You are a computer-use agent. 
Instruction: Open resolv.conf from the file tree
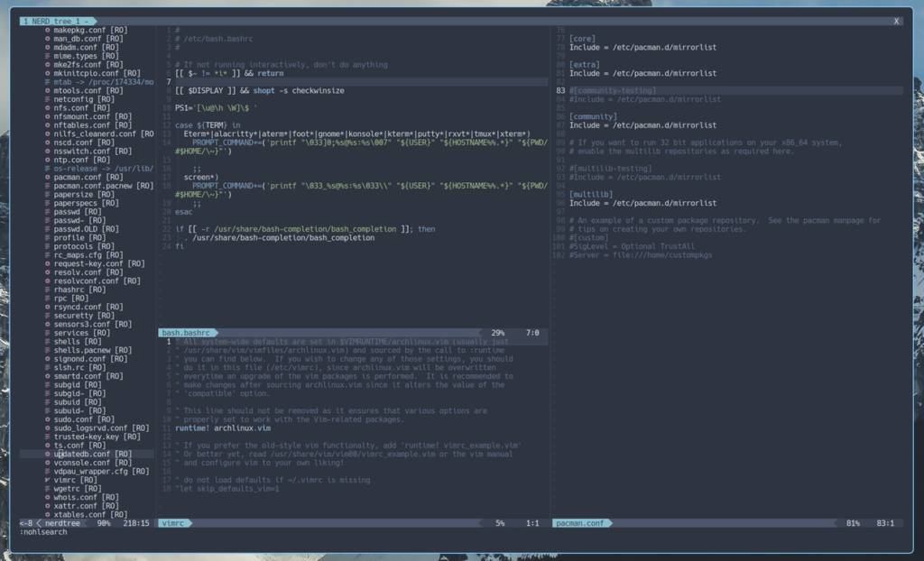pyautogui.click(x=79, y=272)
